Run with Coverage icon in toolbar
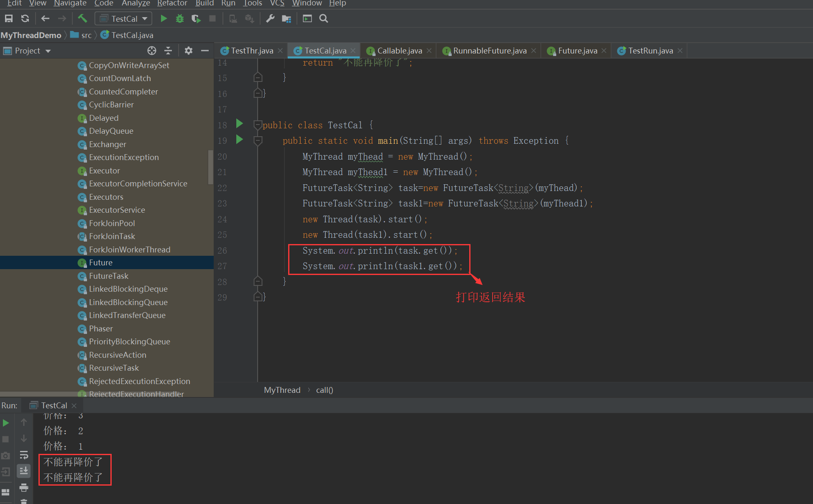 click(196, 19)
